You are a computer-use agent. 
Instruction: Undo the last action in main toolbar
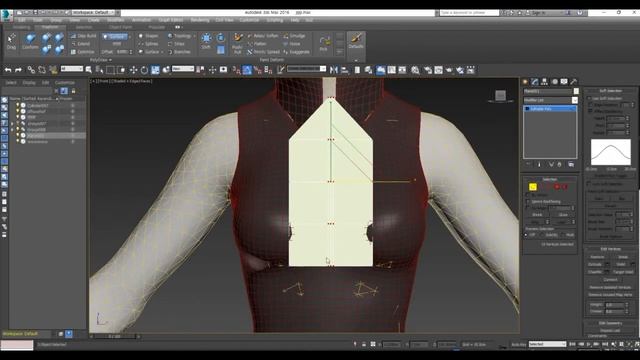pyautogui.click(x=8, y=70)
